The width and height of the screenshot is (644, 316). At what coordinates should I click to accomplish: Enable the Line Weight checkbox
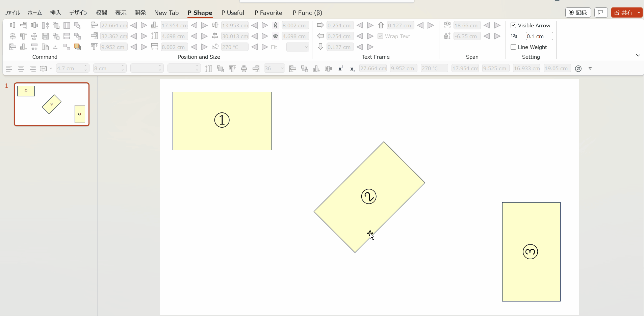point(513,47)
